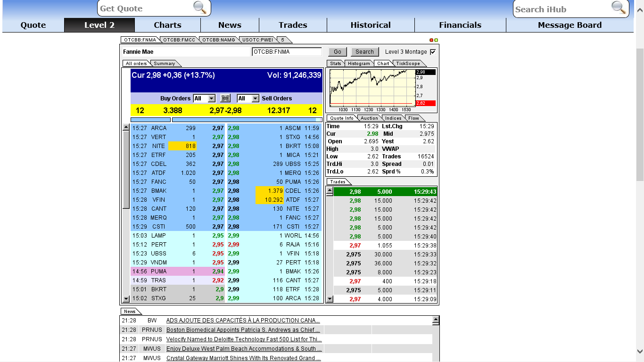This screenshot has width=644, height=362.
Task: Open the Charts navigation tab
Action: tap(167, 25)
